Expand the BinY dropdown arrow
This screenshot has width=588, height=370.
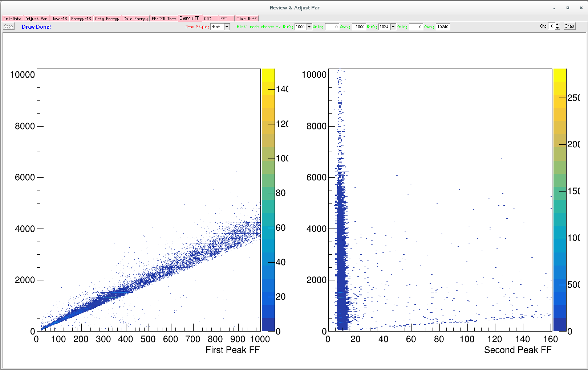393,27
